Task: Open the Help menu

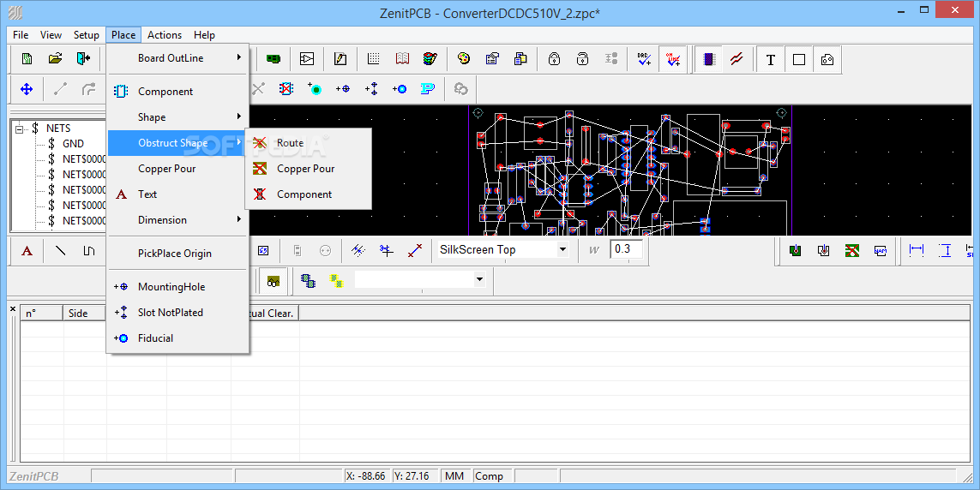Action: coord(204,35)
